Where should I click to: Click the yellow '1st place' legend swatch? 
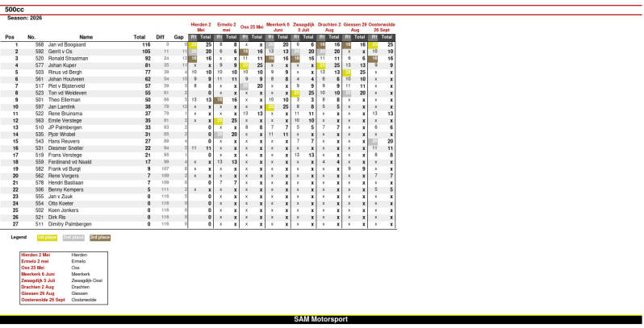click(x=48, y=238)
